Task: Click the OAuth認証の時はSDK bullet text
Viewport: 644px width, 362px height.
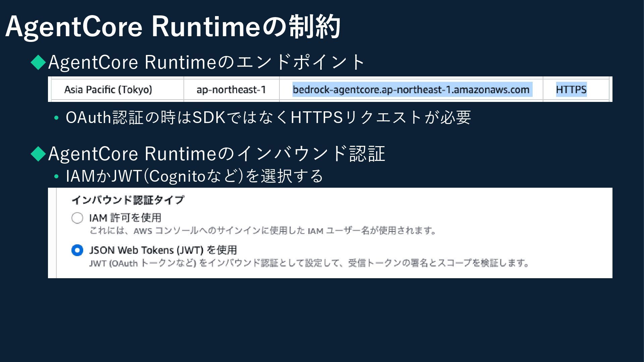Action: (268, 117)
